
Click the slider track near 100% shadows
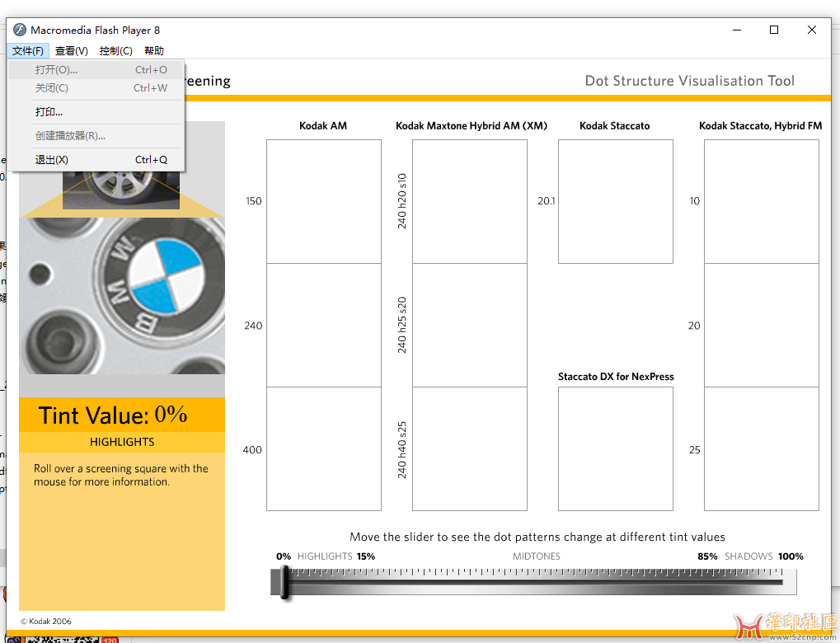(x=779, y=582)
